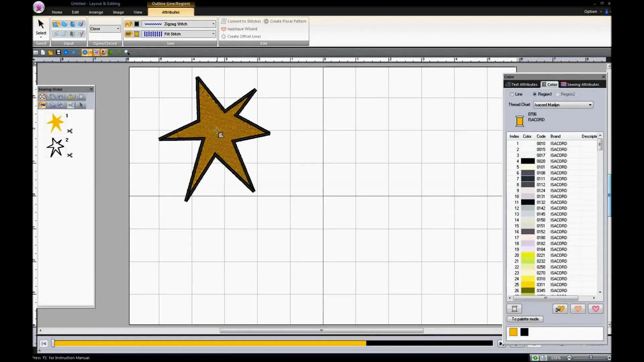
Task: Open the Image ribbon tab
Action: 118,12
